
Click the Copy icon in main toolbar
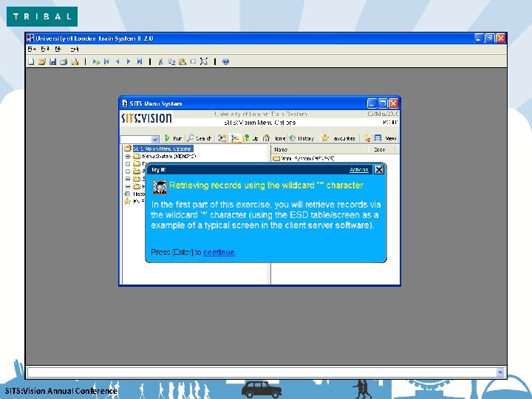click(171, 61)
